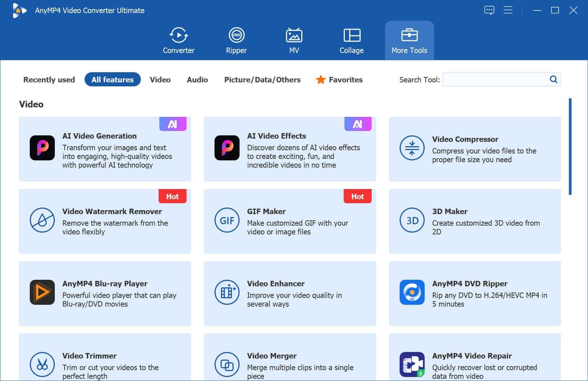
Task: Switch to Recently used filter
Action: tap(49, 79)
